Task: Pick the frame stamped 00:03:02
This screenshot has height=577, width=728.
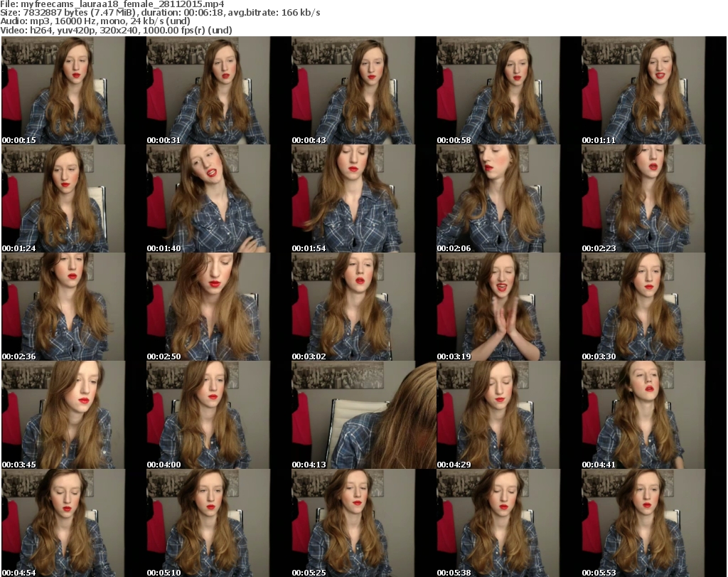Action: [363, 307]
